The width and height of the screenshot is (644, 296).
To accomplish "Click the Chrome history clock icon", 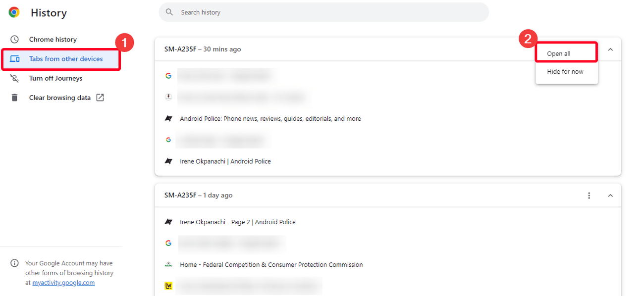I will pos(15,40).
